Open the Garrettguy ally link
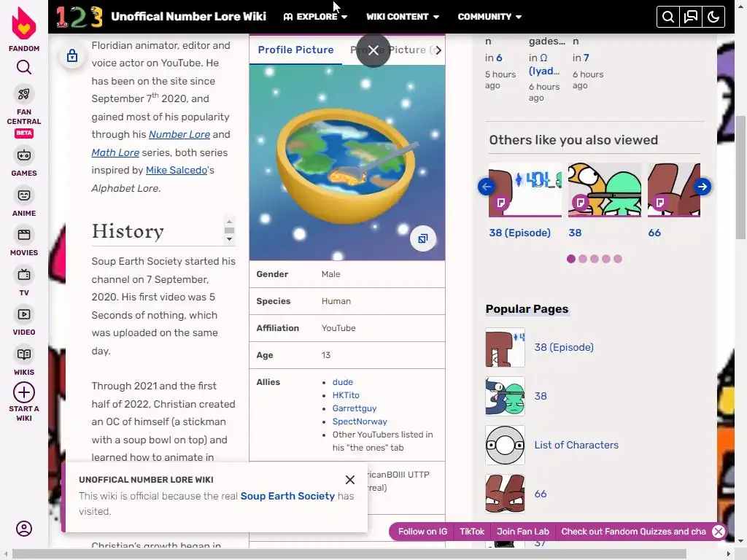The width and height of the screenshot is (747, 560). [355, 408]
